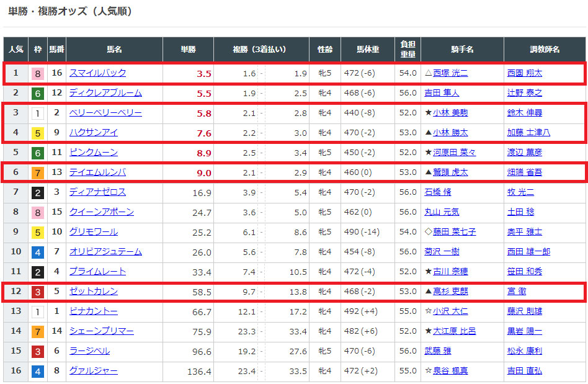View jockey 吉田 隼人 profile
The image size is (588, 384).
coord(442,93)
